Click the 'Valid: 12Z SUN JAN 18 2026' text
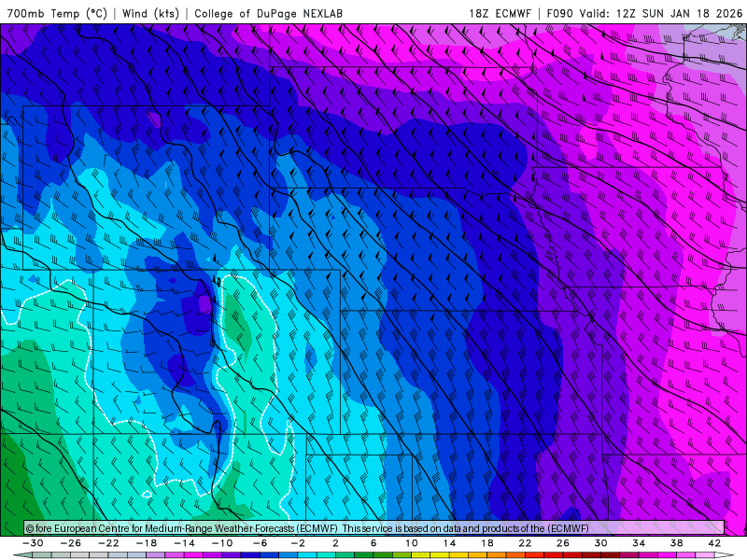The image size is (747, 560). pos(661,14)
